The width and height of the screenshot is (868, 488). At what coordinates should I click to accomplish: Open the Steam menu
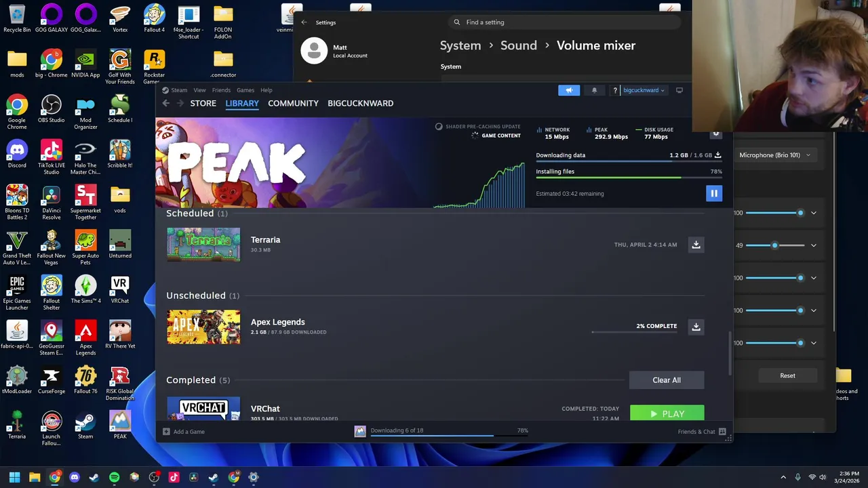coord(179,90)
